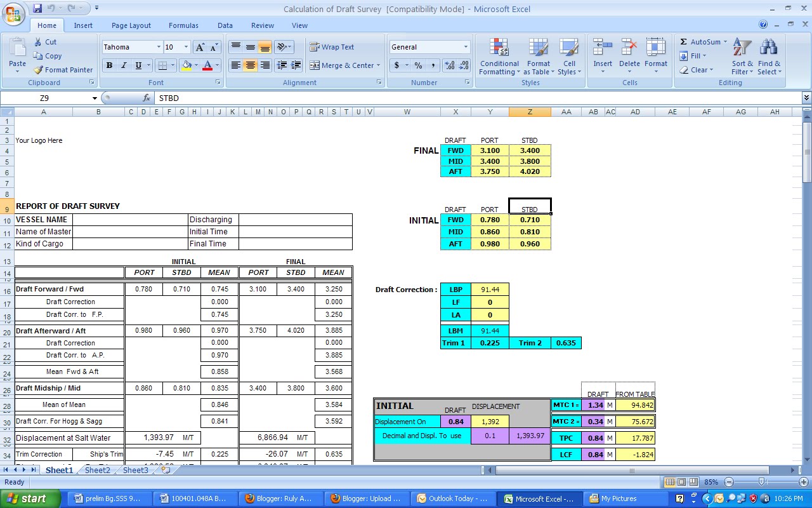This screenshot has width=812, height=508.
Task: Select the Sheet2 worksheet tab
Action: 97,471
